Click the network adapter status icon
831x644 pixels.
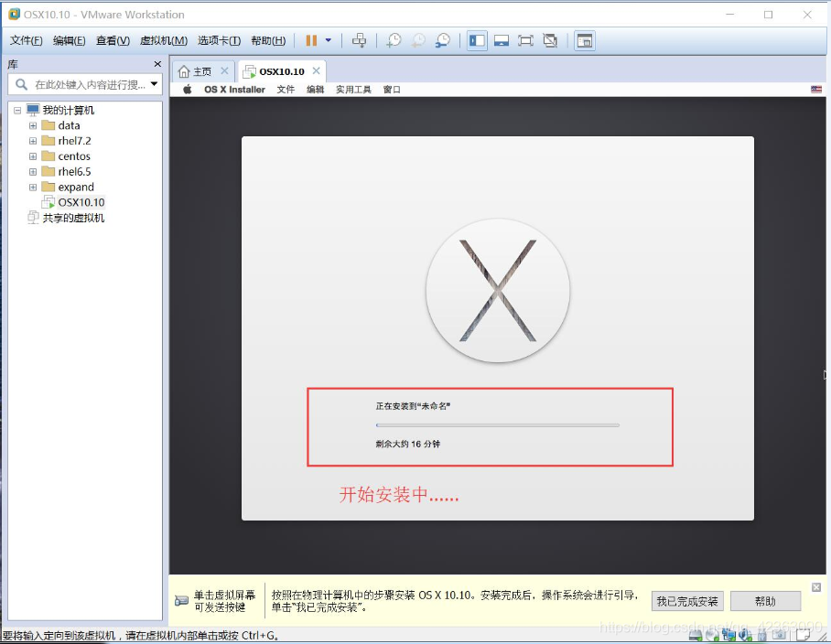click(728, 634)
